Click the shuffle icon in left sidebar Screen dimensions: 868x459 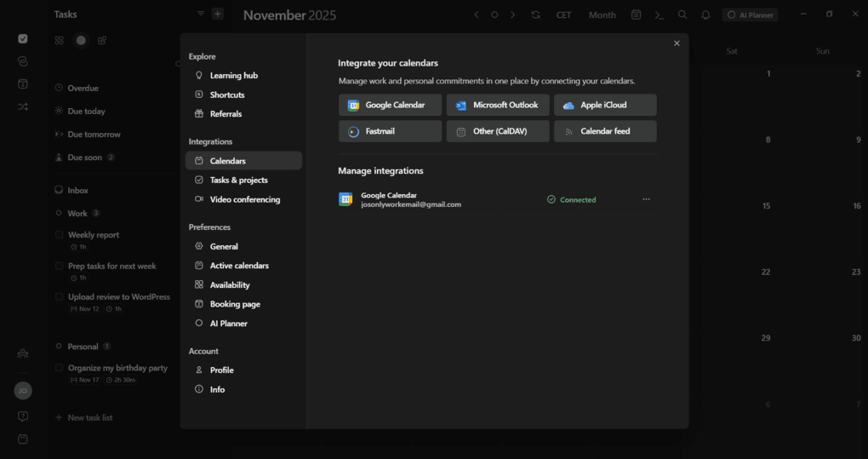point(23,106)
